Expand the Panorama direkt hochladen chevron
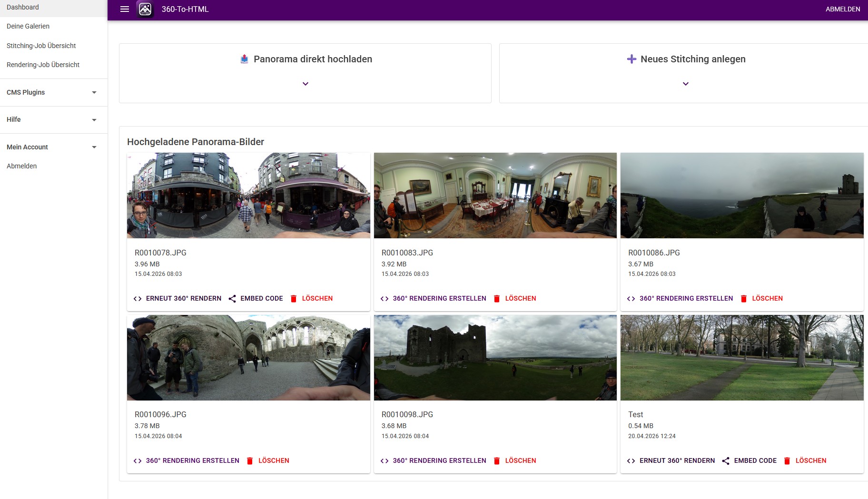The height and width of the screenshot is (499, 868). coord(306,84)
